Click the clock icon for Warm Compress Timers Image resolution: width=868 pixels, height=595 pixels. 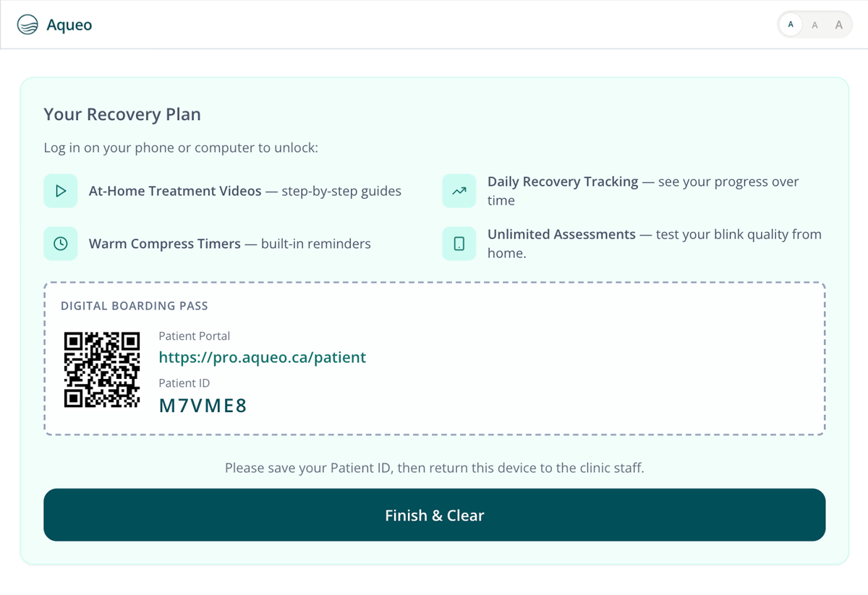click(61, 244)
